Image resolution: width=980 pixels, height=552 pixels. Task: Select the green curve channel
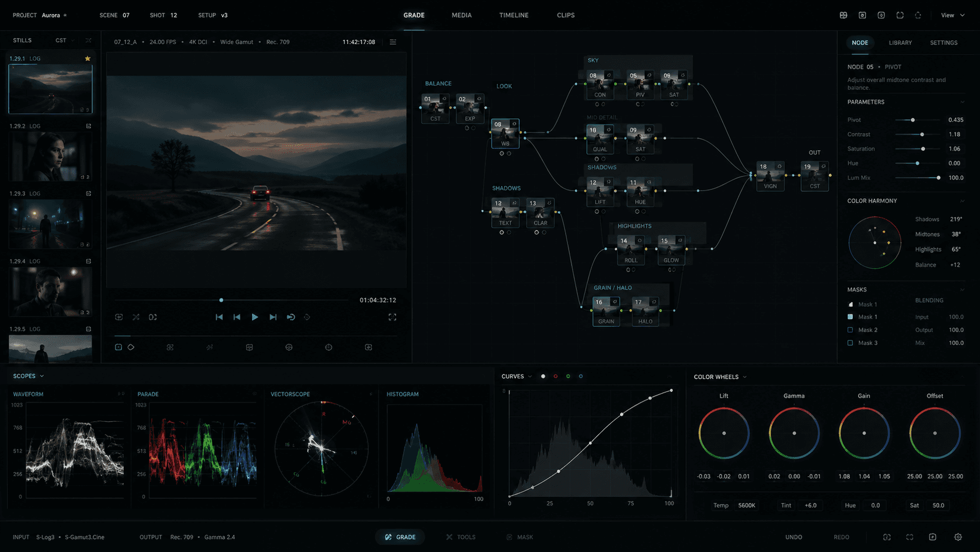(568, 376)
